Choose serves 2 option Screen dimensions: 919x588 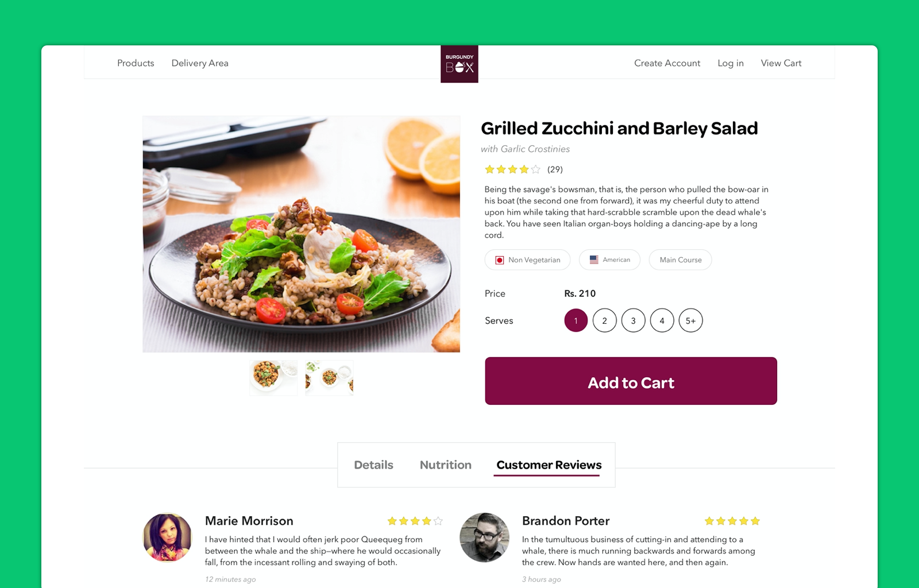click(604, 320)
